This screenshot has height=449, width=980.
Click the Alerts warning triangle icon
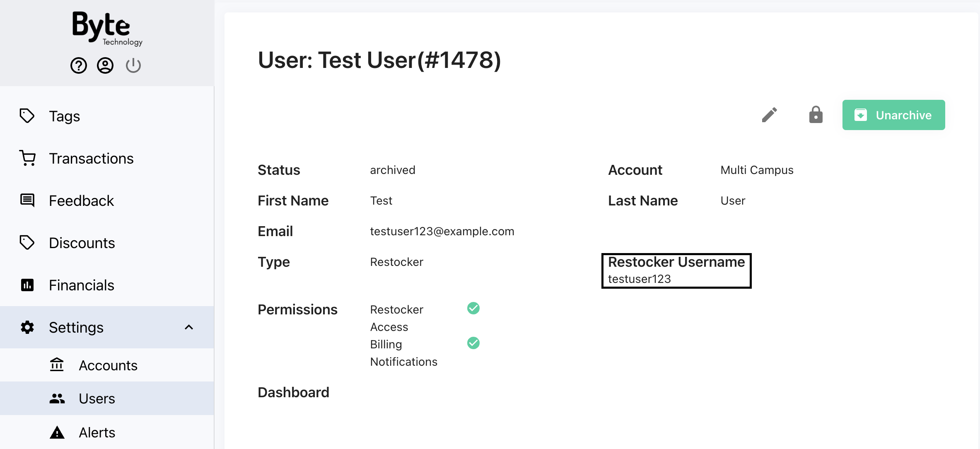[57, 432]
